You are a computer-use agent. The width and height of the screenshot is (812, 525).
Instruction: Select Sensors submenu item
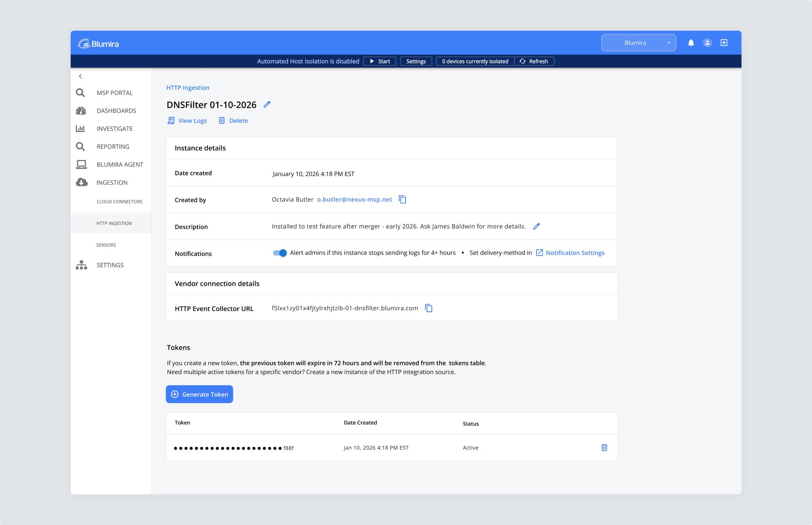[x=106, y=245]
